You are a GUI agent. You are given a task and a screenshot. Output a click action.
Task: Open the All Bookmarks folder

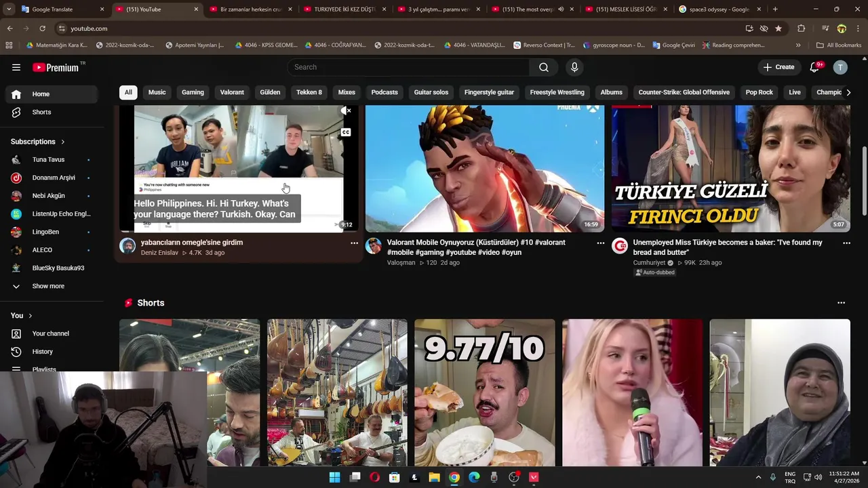839,45
